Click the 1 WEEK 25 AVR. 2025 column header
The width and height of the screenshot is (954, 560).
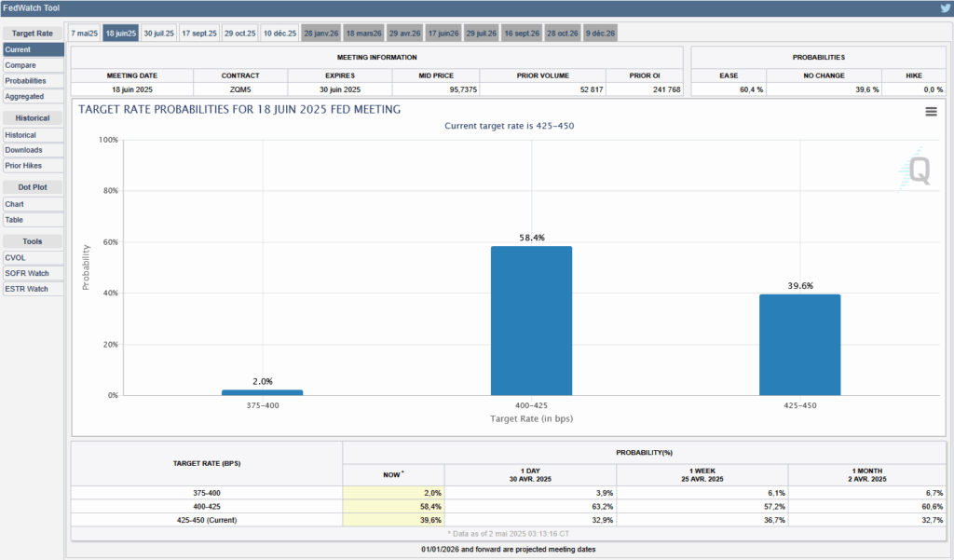702,475
